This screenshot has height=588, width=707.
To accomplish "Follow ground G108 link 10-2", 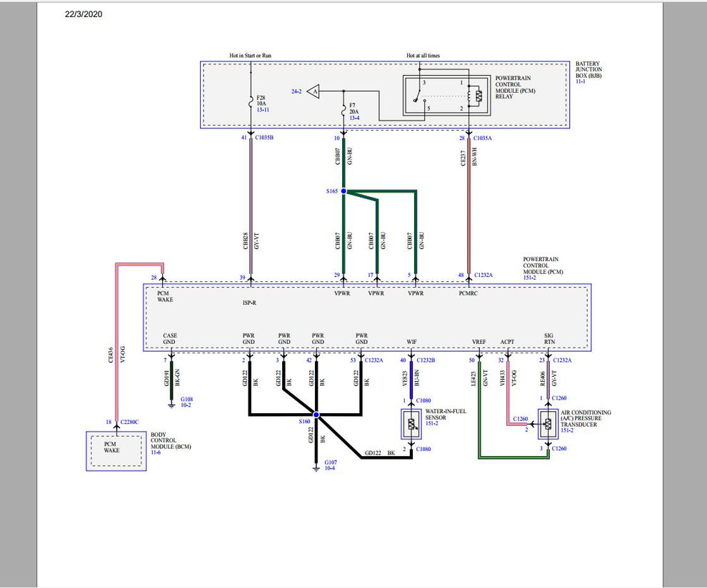I will 186,405.
